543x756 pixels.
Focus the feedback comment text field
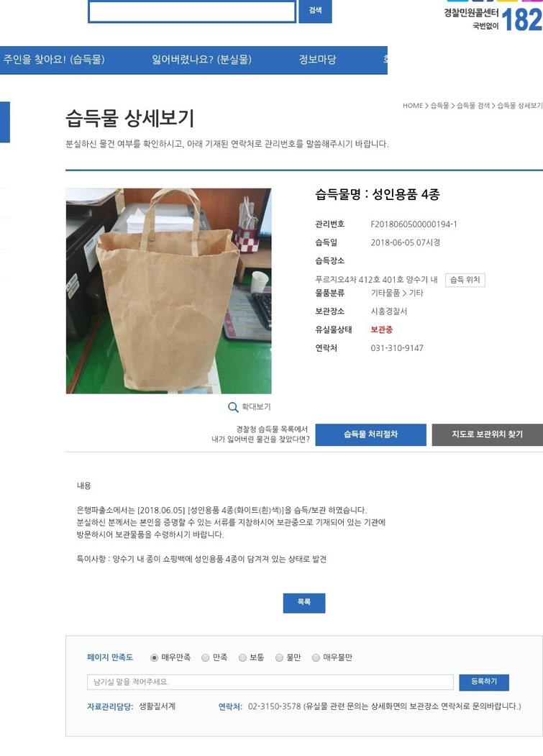(270, 682)
